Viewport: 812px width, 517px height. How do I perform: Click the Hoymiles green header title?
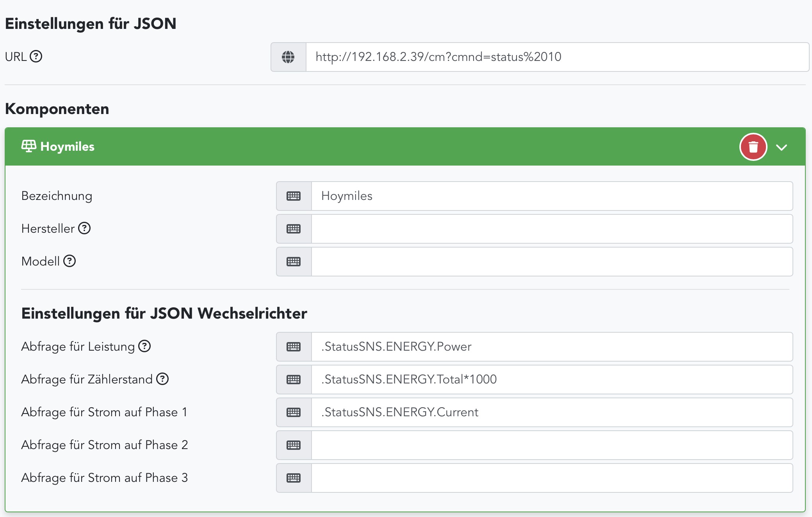point(67,147)
